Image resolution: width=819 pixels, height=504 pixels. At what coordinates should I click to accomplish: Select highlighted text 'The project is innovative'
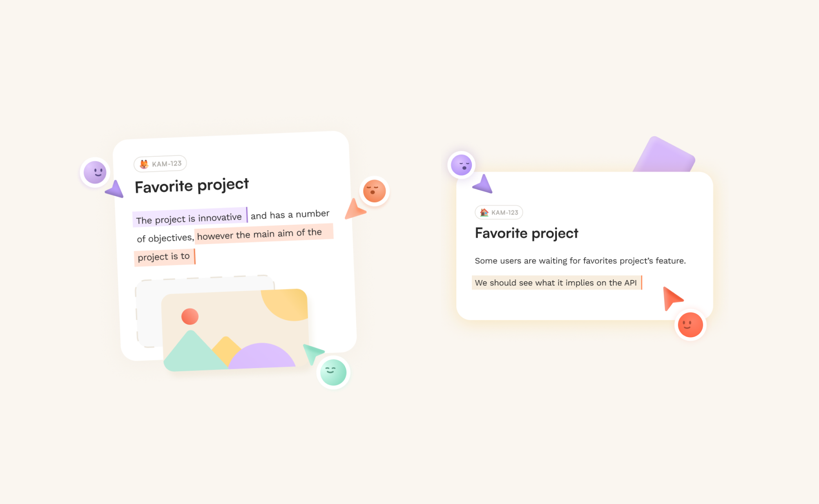pos(189,218)
